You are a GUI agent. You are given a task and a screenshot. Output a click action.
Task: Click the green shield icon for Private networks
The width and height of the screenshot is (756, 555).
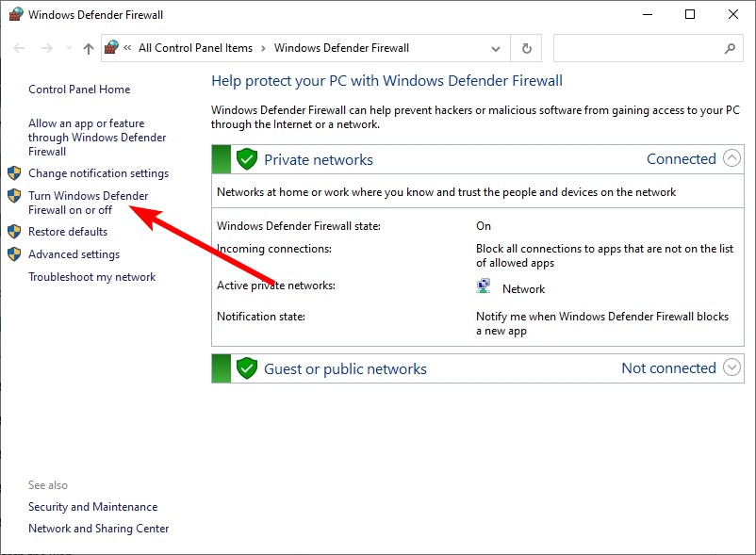tap(246, 159)
